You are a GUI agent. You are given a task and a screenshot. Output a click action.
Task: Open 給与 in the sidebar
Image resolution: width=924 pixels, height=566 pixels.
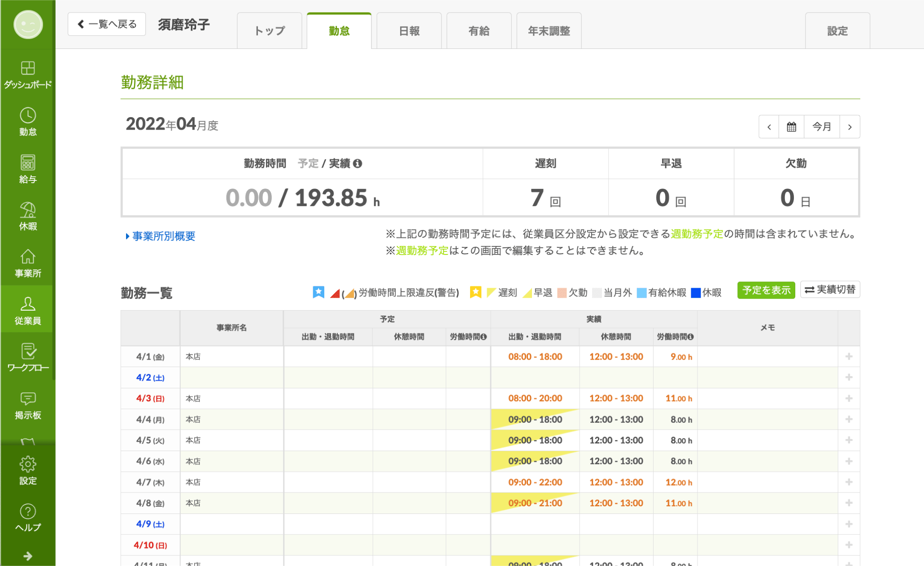pyautogui.click(x=28, y=169)
